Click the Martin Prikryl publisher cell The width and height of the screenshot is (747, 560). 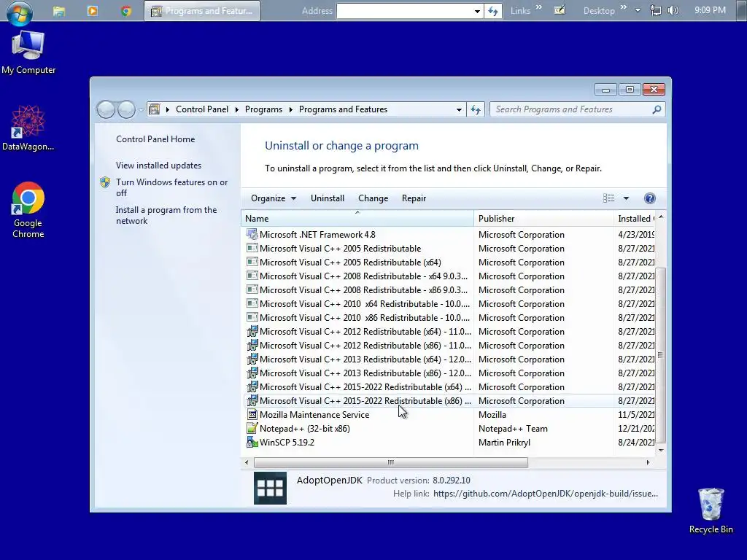[x=504, y=443]
